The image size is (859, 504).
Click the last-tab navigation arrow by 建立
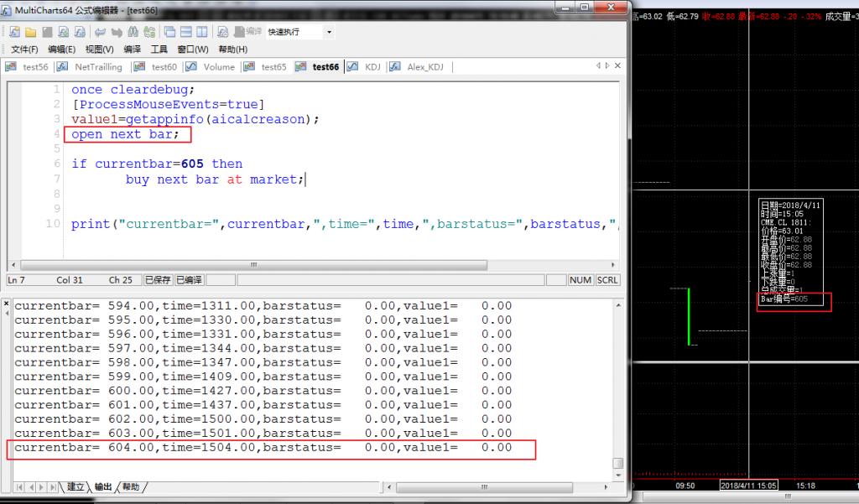pyautogui.click(x=53, y=487)
